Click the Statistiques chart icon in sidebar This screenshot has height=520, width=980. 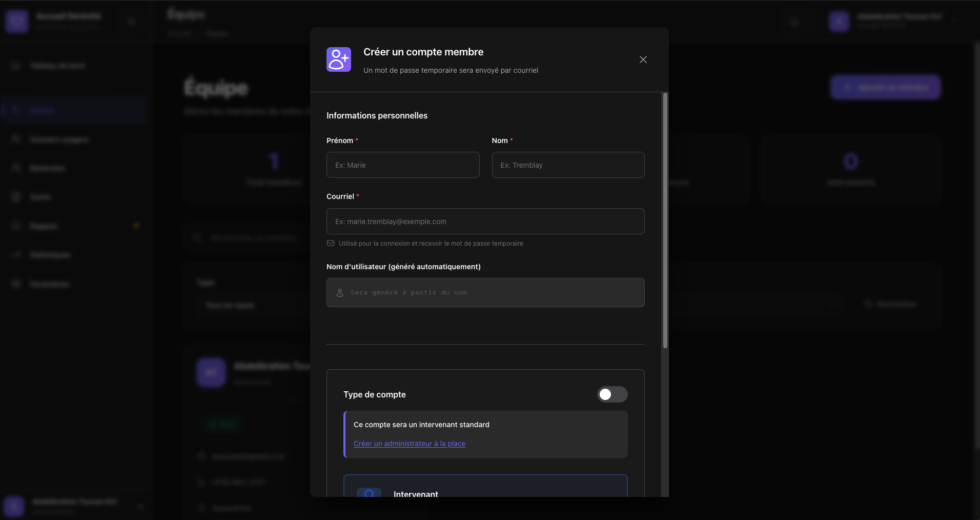[x=16, y=255]
